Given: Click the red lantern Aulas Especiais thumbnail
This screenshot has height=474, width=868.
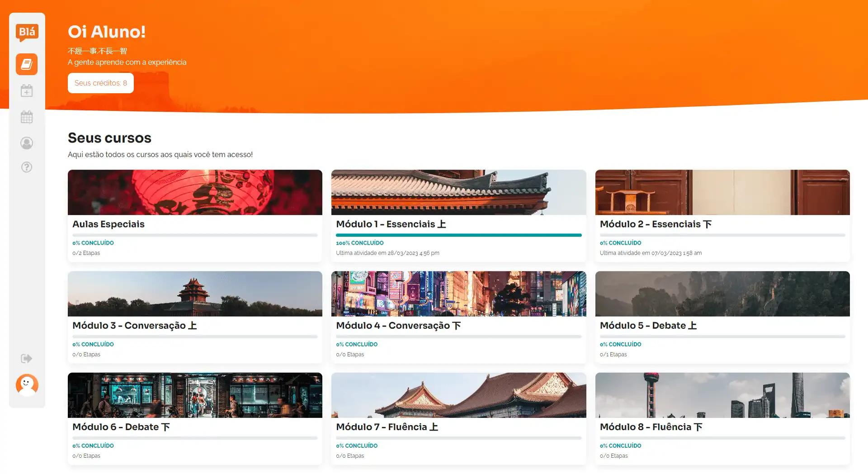Looking at the screenshot, I should tap(195, 192).
